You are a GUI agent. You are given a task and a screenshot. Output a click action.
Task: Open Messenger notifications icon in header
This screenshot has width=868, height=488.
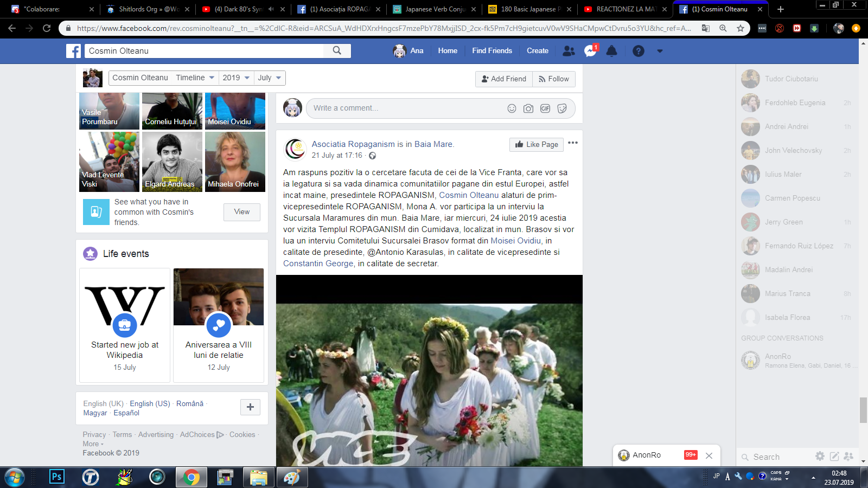click(x=590, y=51)
